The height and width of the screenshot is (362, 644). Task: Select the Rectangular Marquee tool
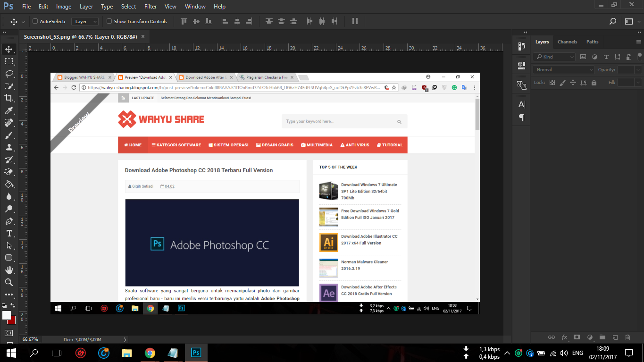[8, 61]
